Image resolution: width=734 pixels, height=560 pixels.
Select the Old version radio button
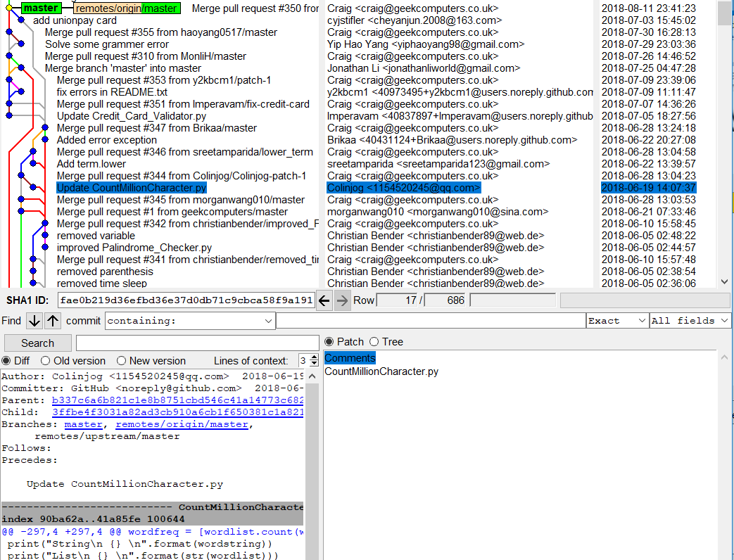coord(46,361)
